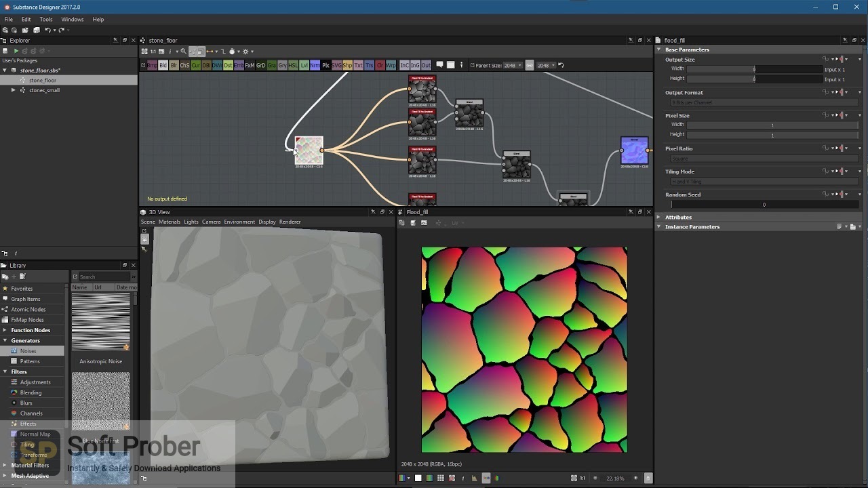The image size is (868, 488).
Task: Reset graph zoom to 1:1
Action: pyautogui.click(x=153, y=52)
